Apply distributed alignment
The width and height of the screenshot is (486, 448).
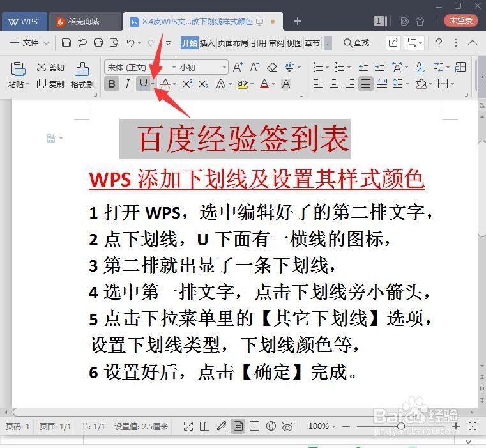click(381, 84)
